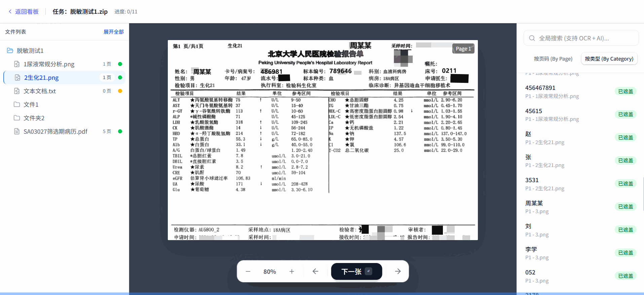This screenshot has height=295, width=644.
Task: Click the folder icon for 脱敏测试1
Action: 10,51
